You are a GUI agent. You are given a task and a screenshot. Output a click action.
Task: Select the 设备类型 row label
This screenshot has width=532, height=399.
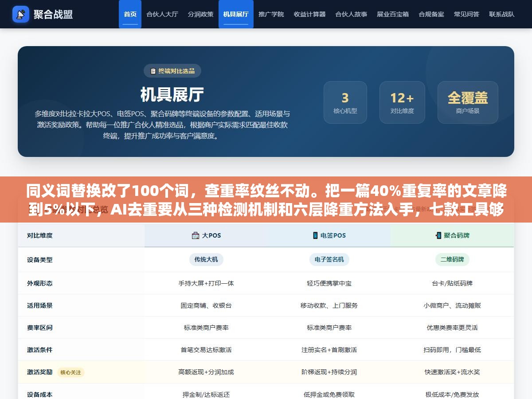40,260
